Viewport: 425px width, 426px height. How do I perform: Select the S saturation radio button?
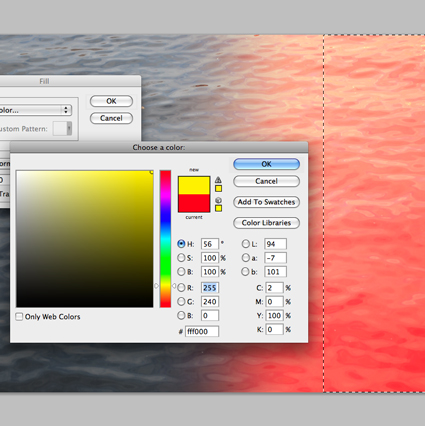point(181,258)
